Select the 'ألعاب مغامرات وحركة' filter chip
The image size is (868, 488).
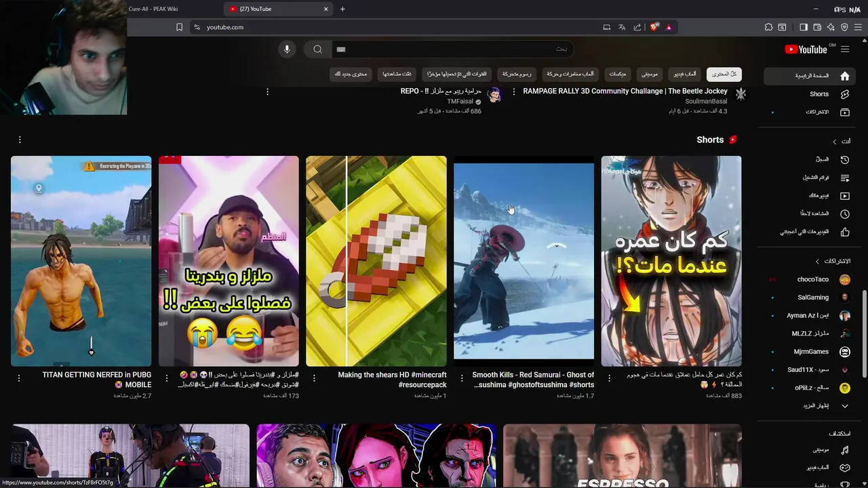[x=570, y=74]
